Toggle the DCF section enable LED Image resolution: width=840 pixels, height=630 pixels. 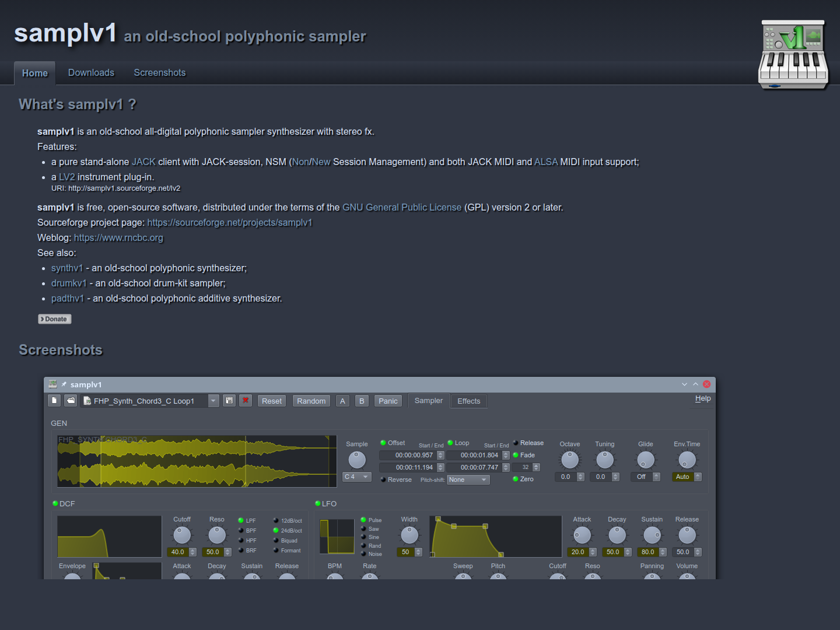pyautogui.click(x=55, y=503)
